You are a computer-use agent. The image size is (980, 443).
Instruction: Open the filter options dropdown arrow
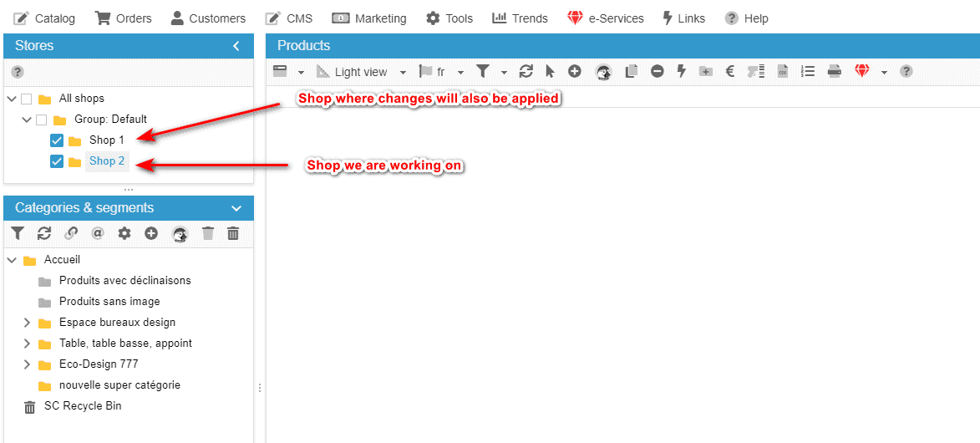click(x=505, y=73)
